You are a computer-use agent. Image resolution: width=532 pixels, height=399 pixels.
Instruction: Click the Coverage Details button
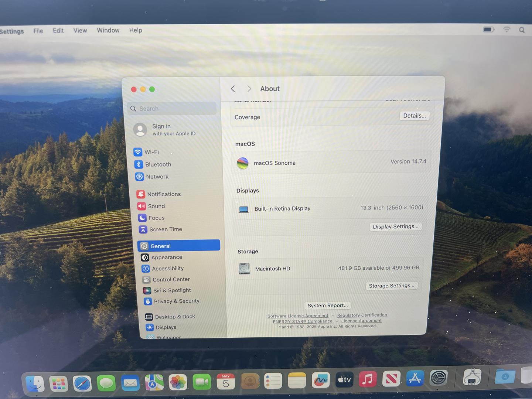tap(415, 116)
